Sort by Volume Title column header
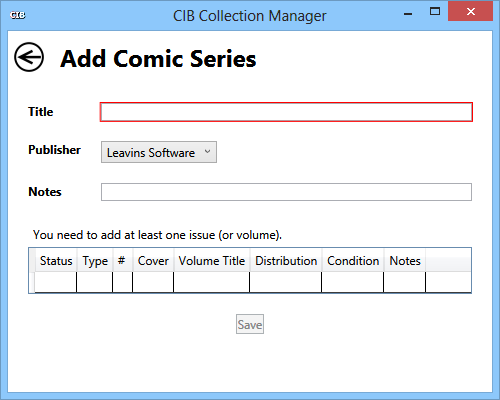500x400 pixels. pyautogui.click(x=212, y=261)
